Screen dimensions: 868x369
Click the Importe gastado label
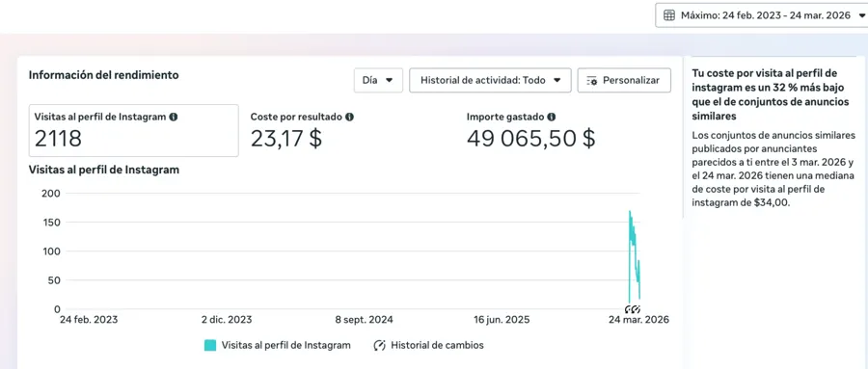point(505,118)
